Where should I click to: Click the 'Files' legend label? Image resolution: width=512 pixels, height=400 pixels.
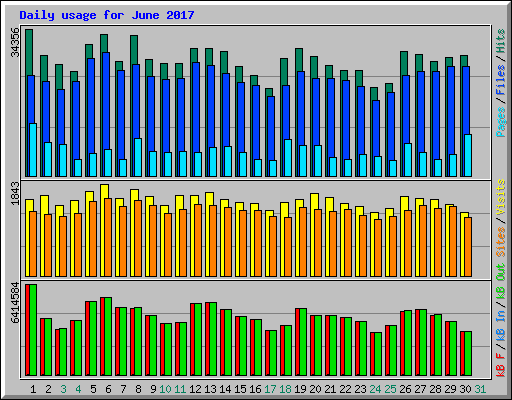coord(501,80)
